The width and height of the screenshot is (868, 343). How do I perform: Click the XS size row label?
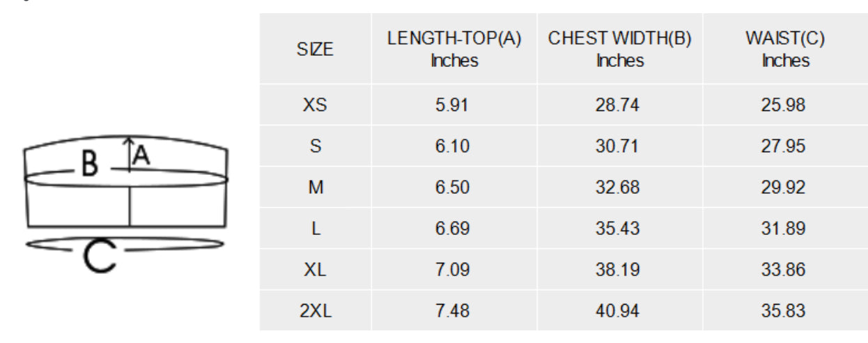315,105
